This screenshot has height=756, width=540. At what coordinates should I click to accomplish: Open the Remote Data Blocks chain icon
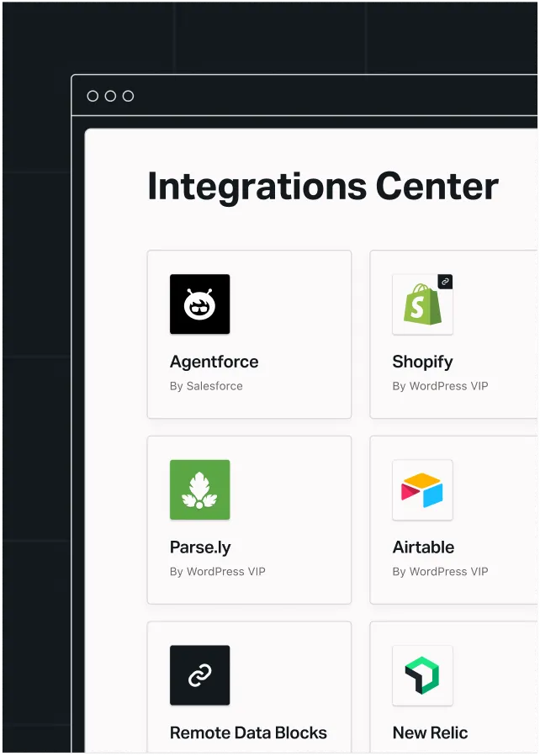199,675
